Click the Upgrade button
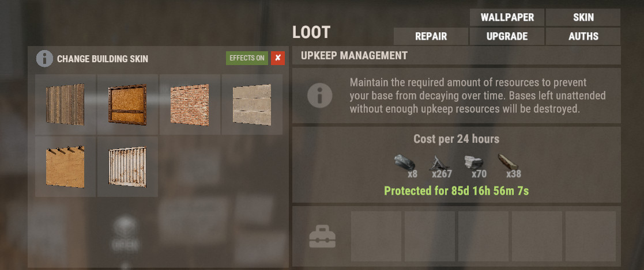Viewport: 644px width, 270px height. tap(507, 36)
